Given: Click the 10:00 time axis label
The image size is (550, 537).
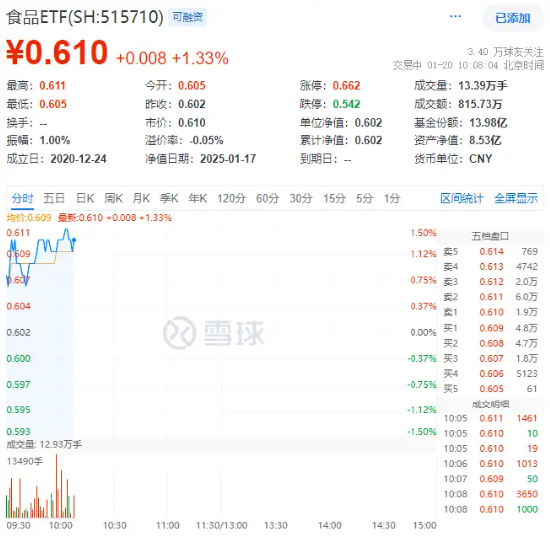Looking at the screenshot, I should tap(60, 526).
